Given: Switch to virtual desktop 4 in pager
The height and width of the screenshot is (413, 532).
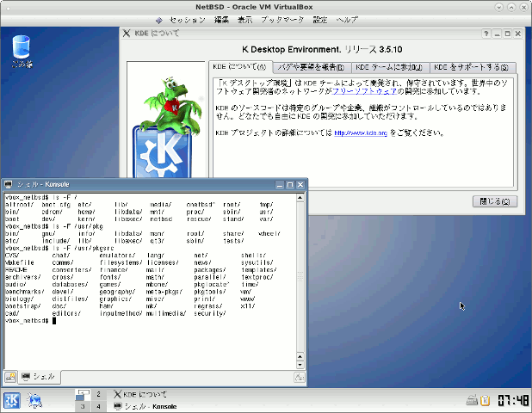Looking at the screenshot, I should coord(98,406).
